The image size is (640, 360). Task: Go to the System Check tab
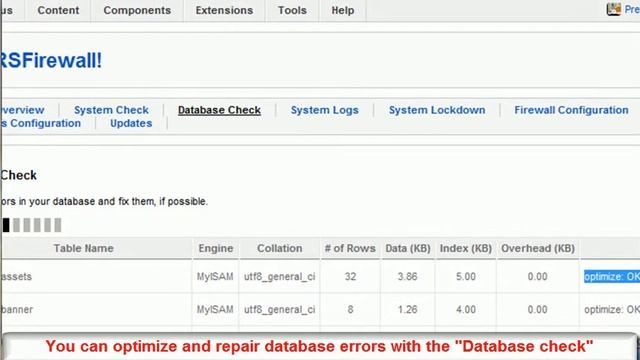[x=111, y=110]
